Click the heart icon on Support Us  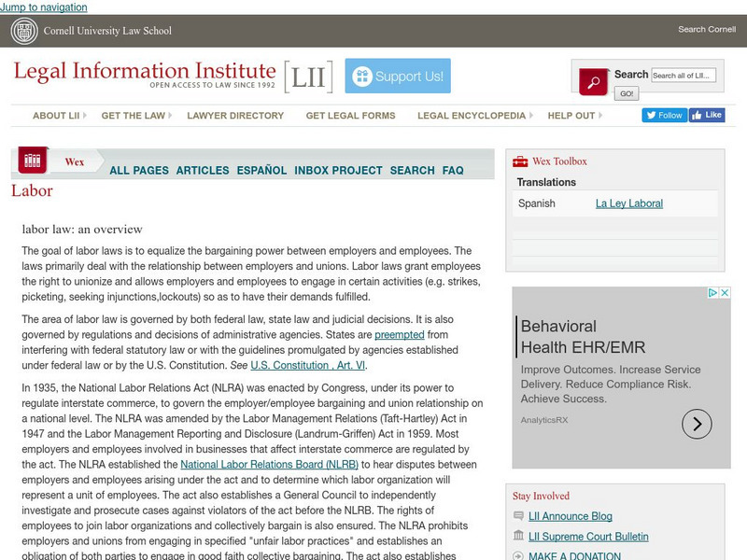pos(362,77)
